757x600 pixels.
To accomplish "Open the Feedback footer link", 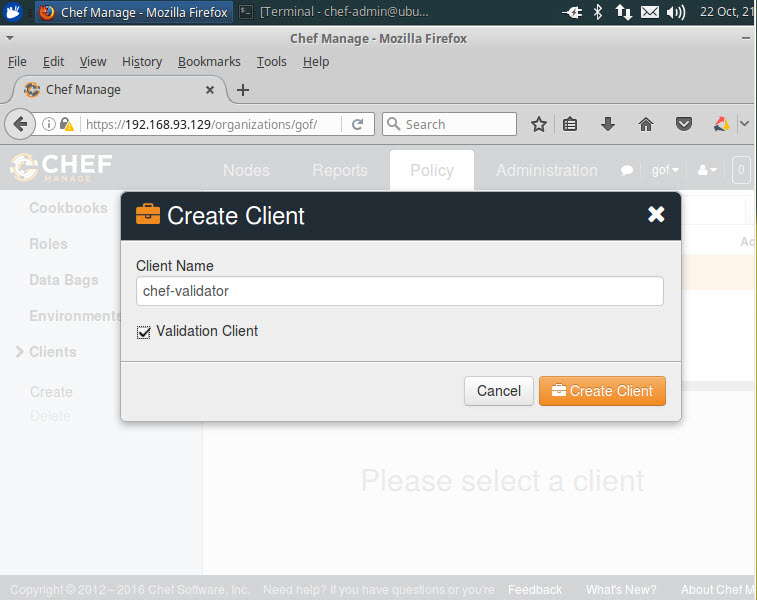I will click(x=535, y=590).
